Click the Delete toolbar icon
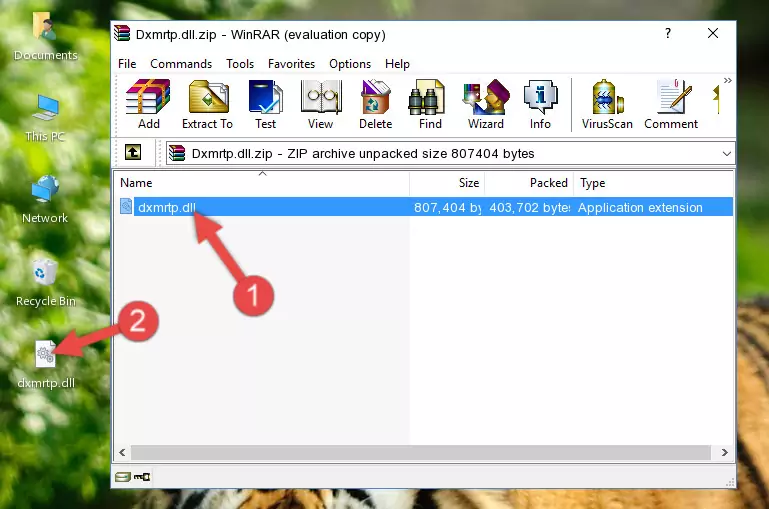This screenshot has width=769, height=509. (x=376, y=104)
